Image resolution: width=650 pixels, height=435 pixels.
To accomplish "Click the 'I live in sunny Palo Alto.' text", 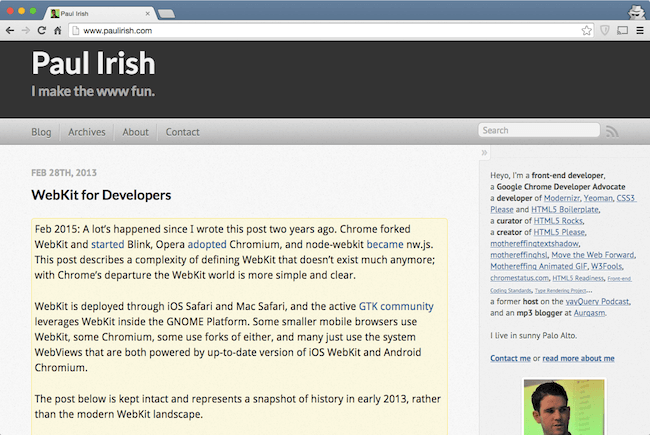I will click(533, 335).
